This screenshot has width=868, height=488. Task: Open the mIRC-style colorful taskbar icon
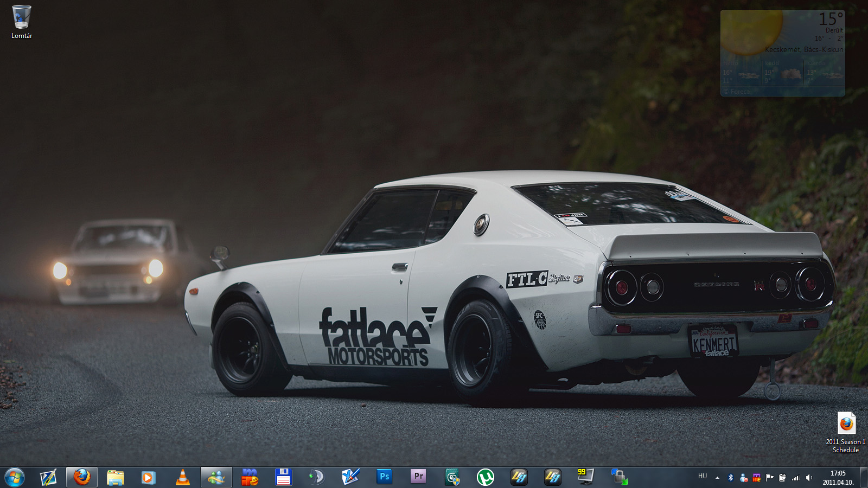tap(250, 477)
